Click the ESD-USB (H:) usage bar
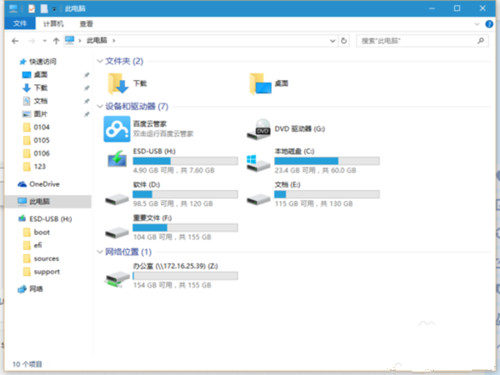 [x=185, y=161]
